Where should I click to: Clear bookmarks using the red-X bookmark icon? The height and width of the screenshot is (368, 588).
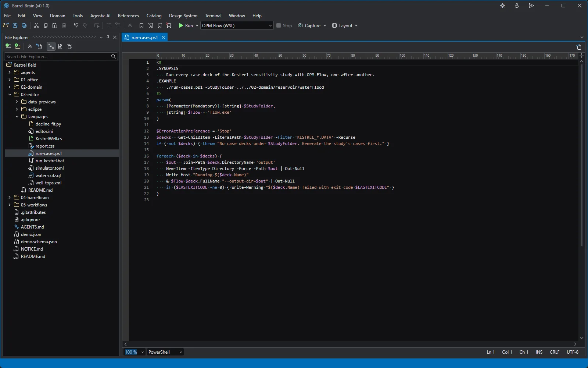[169, 25]
